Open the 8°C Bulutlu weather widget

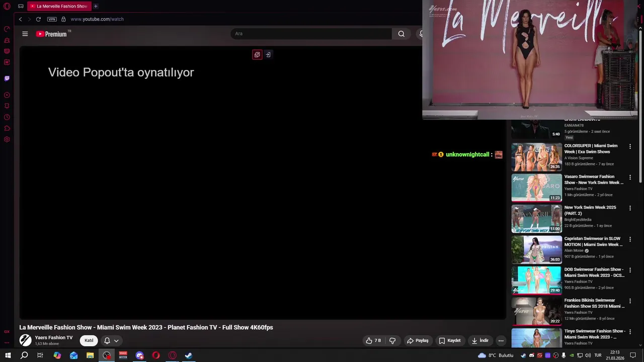[496, 355]
